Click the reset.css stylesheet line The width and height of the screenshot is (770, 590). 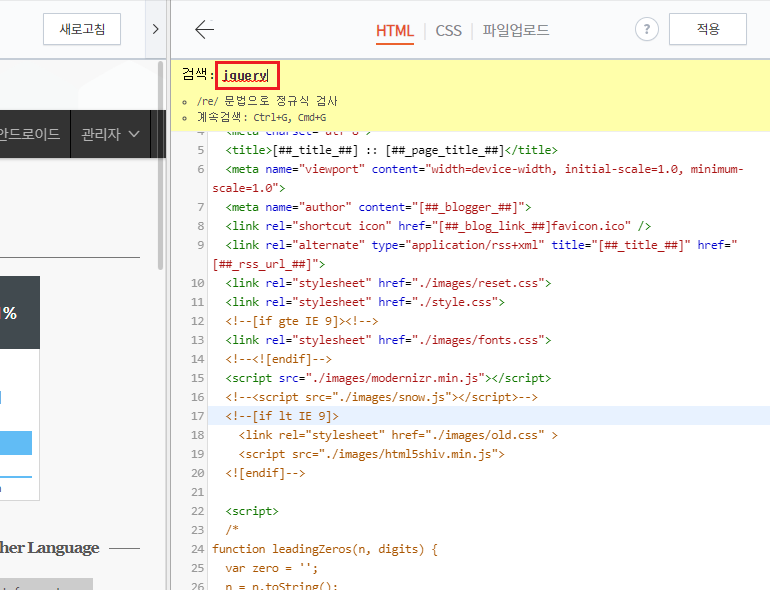click(x=388, y=283)
